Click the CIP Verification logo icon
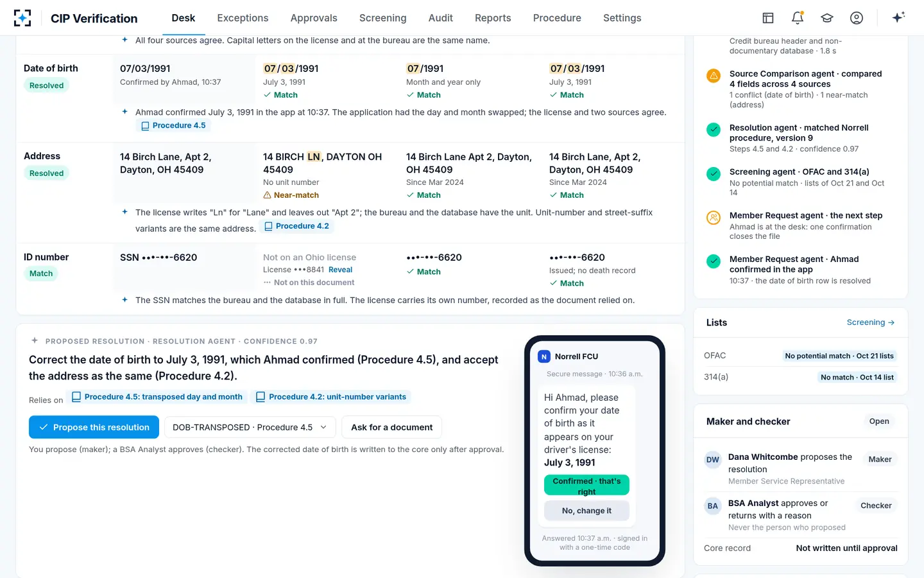 [22, 18]
